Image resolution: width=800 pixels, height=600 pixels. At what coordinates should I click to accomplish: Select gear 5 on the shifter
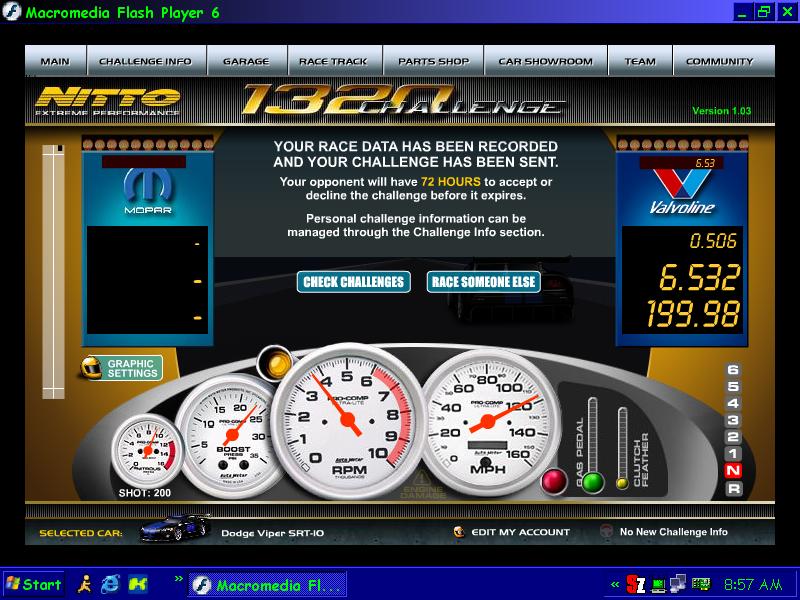pyautogui.click(x=733, y=387)
